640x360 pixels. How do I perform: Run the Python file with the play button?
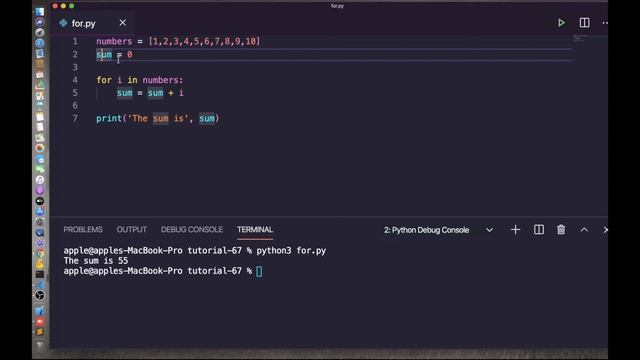(x=561, y=23)
